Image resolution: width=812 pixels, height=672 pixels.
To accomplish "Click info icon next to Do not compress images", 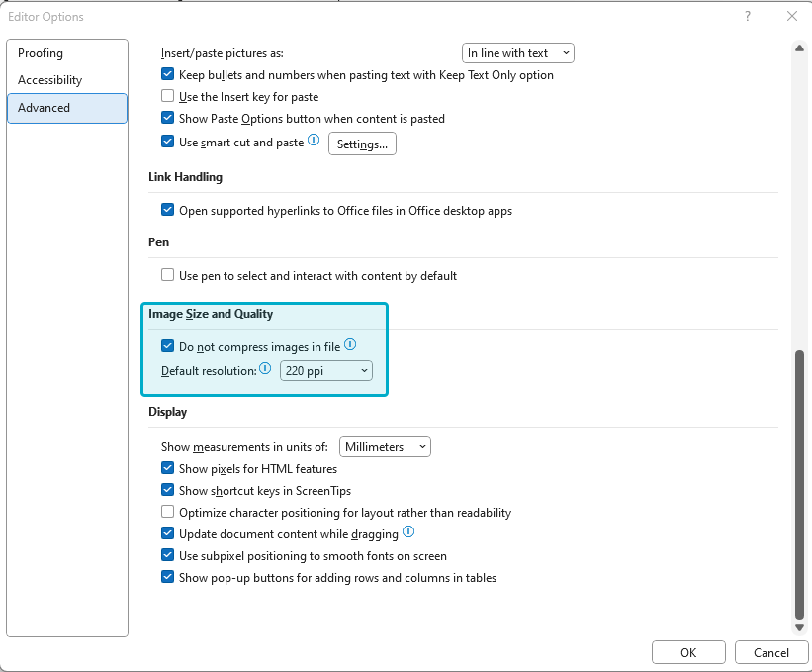I will (350, 344).
